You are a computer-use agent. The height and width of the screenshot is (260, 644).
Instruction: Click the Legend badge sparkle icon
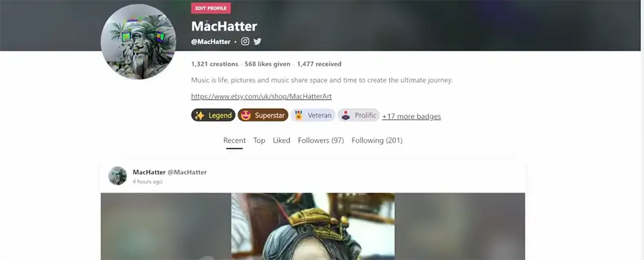pos(200,115)
